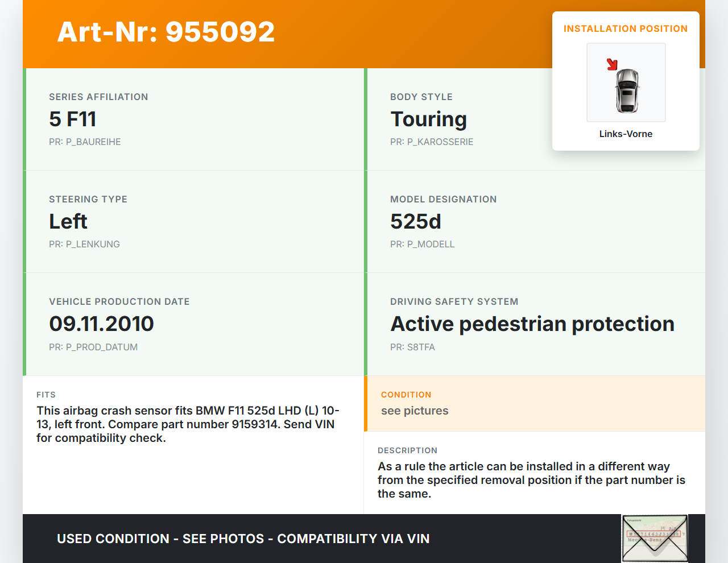
Task: Click the Links-Vorne position label
Action: click(x=626, y=134)
